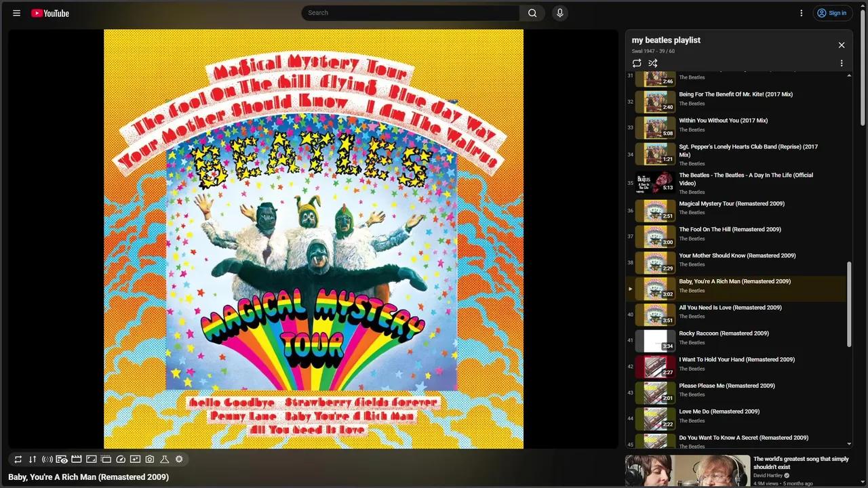Play 'All You Need Is Love (Remastered 2009)'

click(x=730, y=308)
